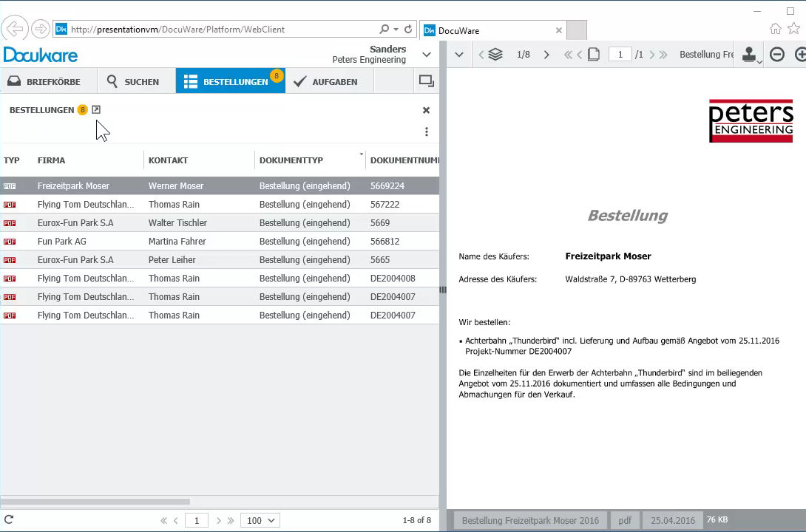Open the stamp tool in the viewer
Image resolution: width=806 pixels, height=532 pixels.
[x=751, y=55]
